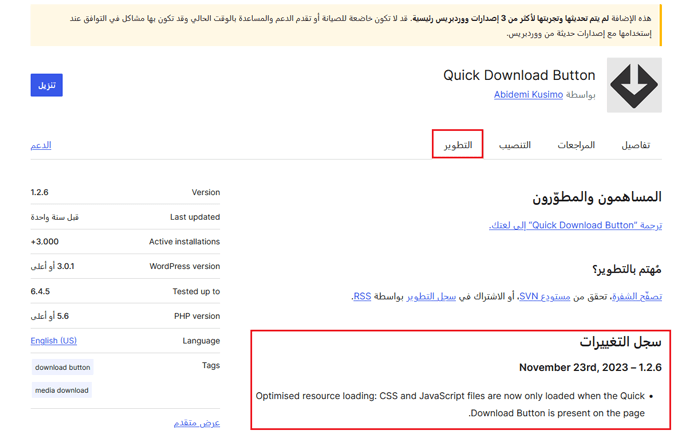Click the المساهمون والمطوّرون heading
Screen dimensions: 700x436
point(597,197)
